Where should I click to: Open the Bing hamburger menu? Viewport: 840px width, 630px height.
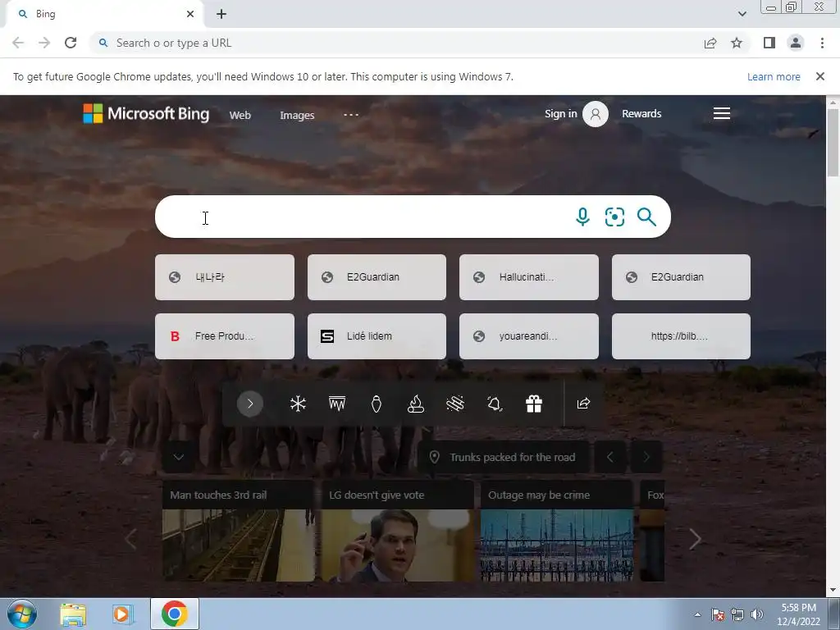pyautogui.click(x=722, y=113)
